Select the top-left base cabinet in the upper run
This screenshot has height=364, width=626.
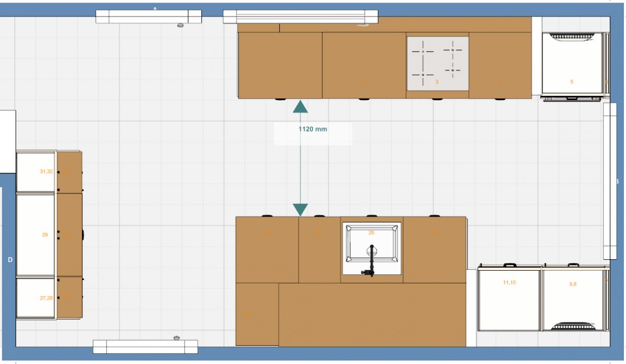pos(280,65)
